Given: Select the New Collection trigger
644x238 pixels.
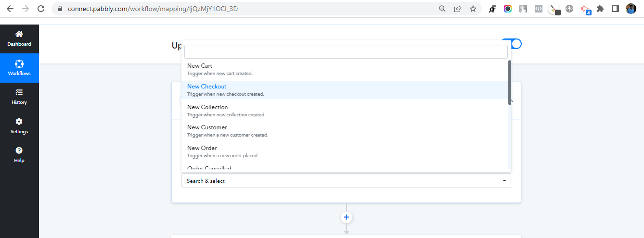Looking at the screenshot, I should (x=345, y=111).
